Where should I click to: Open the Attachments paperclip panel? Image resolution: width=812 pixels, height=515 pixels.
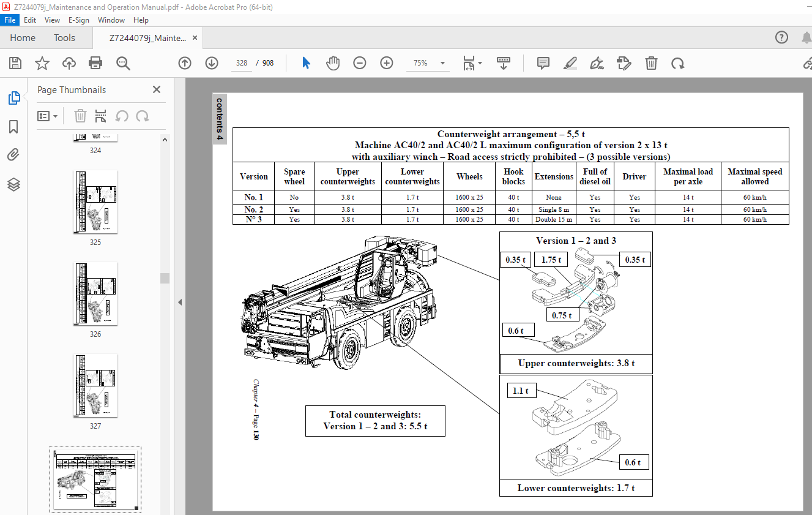[13, 156]
